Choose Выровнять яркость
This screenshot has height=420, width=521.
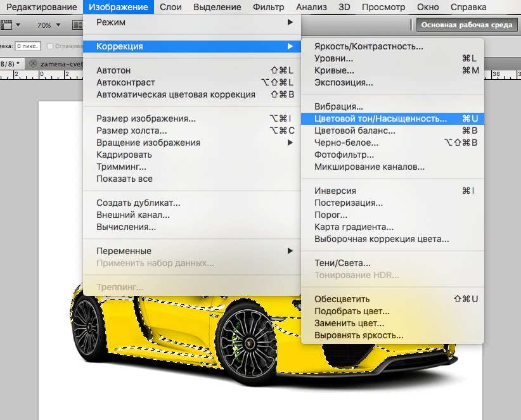point(392,335)
